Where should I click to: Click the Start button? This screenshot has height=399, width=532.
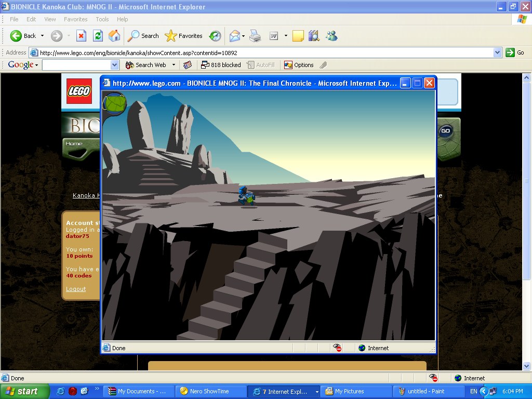[x=25, y=391]
